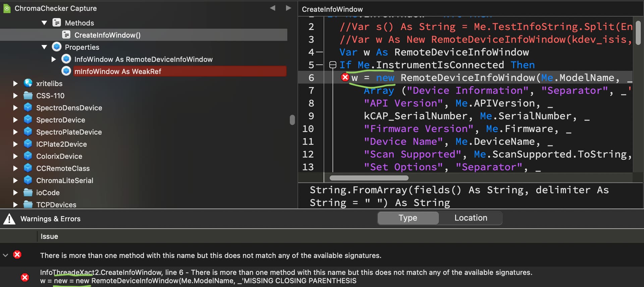Click the TCPDevices folder icon
The width and height of the screenshot is (644, 287).
click(x=28, y=204)
